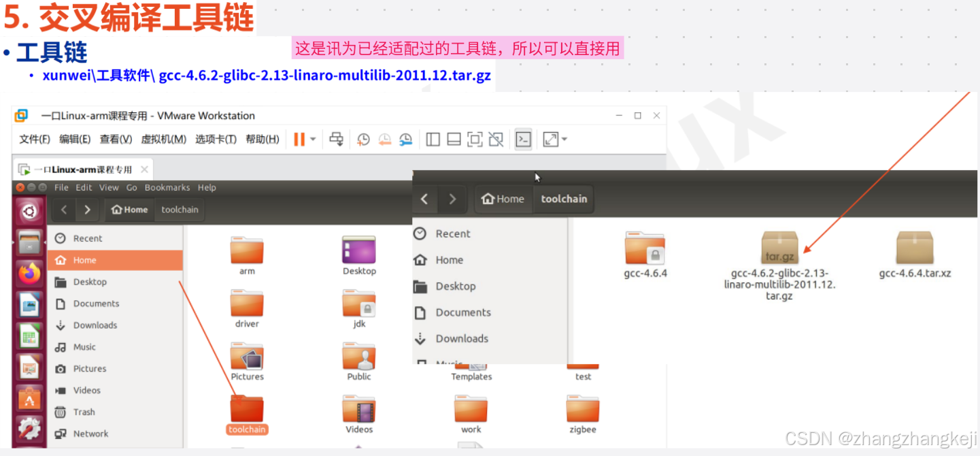The image size is (980, 456).
Task: Open Files app in the Ubuntu launcher
Action: click(x=29, y=242)
